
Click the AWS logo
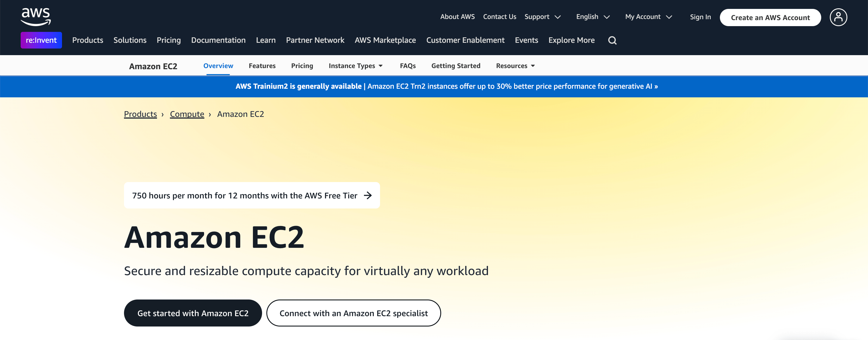[36, 17]
